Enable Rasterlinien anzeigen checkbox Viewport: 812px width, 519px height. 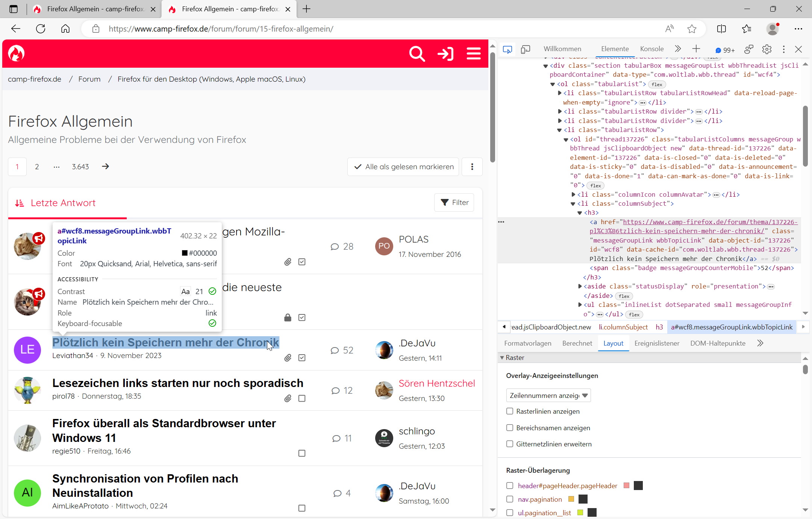[510, 411]
